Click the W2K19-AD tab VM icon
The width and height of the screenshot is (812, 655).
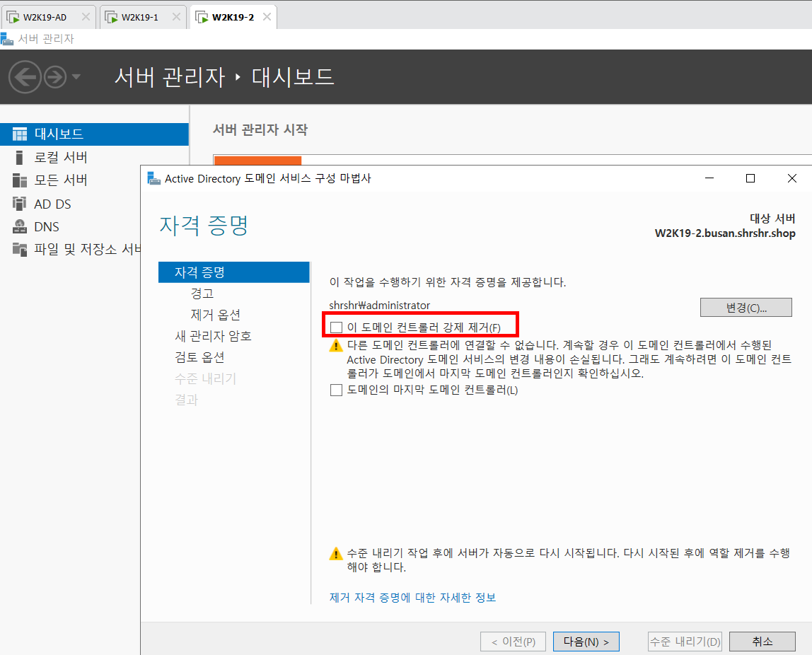click(13, 17)
